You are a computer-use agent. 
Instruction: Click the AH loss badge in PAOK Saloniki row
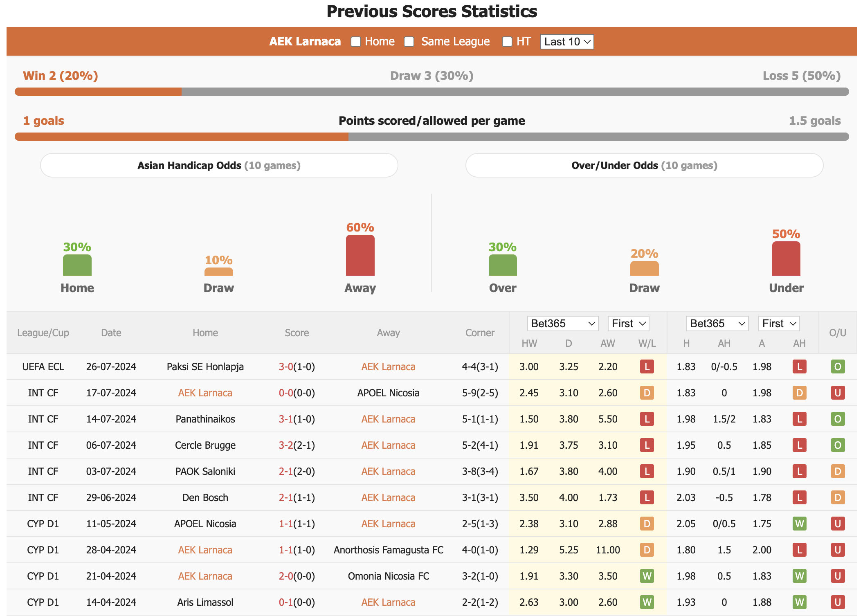point(800,471)
